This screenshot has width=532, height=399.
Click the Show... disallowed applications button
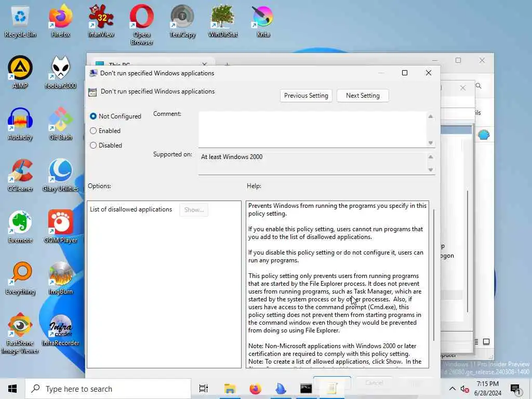[x=194, y=210]
